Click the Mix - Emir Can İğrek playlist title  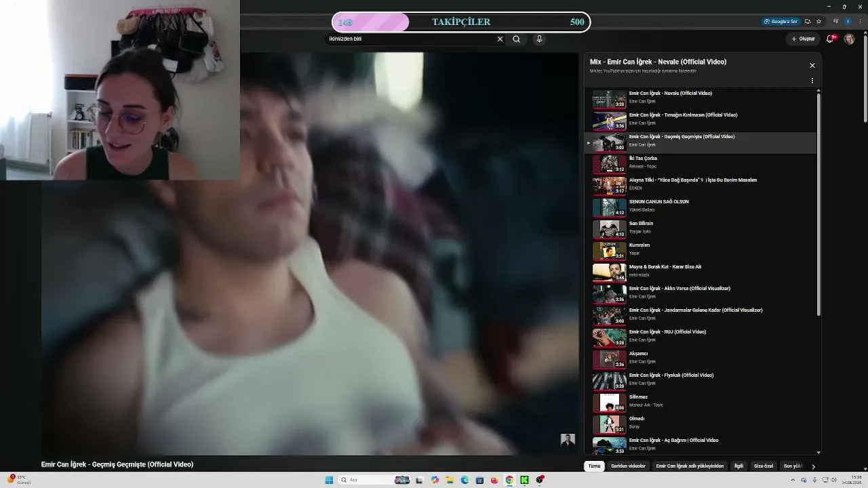[658, 62]
